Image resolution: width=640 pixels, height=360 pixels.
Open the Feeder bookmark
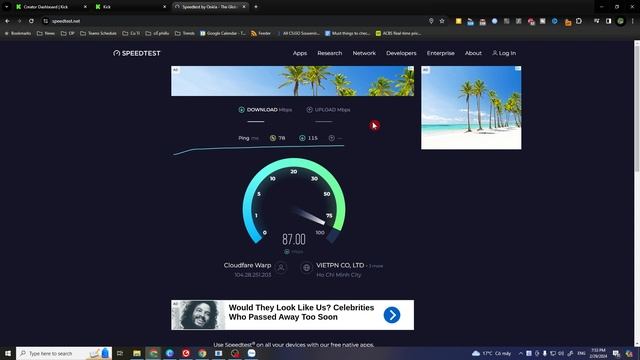[x=261, y=33]
